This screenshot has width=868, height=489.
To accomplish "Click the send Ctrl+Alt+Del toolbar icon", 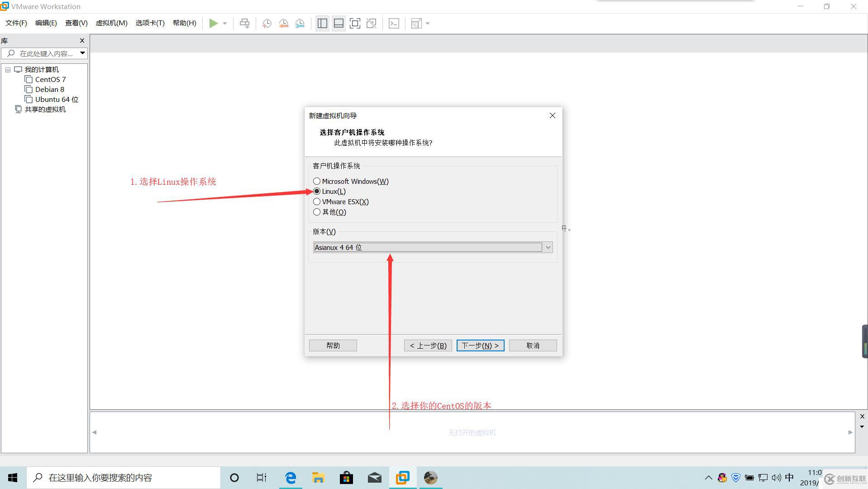I will click(244, 23).
